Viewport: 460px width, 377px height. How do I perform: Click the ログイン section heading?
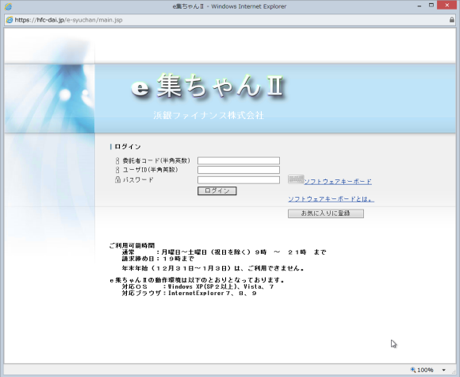point(127,147)
